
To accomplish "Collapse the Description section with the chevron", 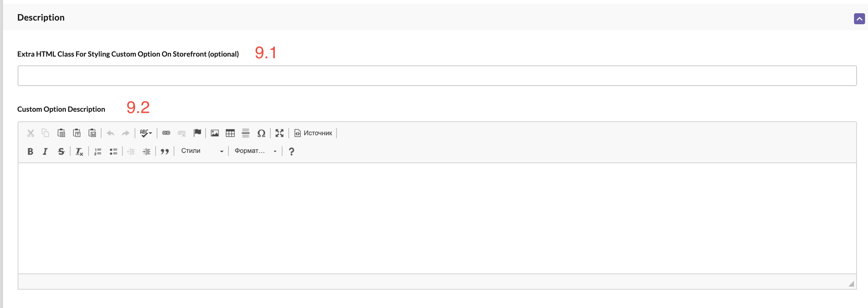I will pyautogui.click(x=859, y=19).
